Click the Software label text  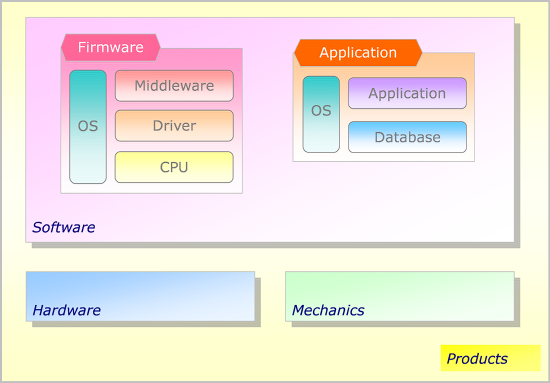click(63, 228)
